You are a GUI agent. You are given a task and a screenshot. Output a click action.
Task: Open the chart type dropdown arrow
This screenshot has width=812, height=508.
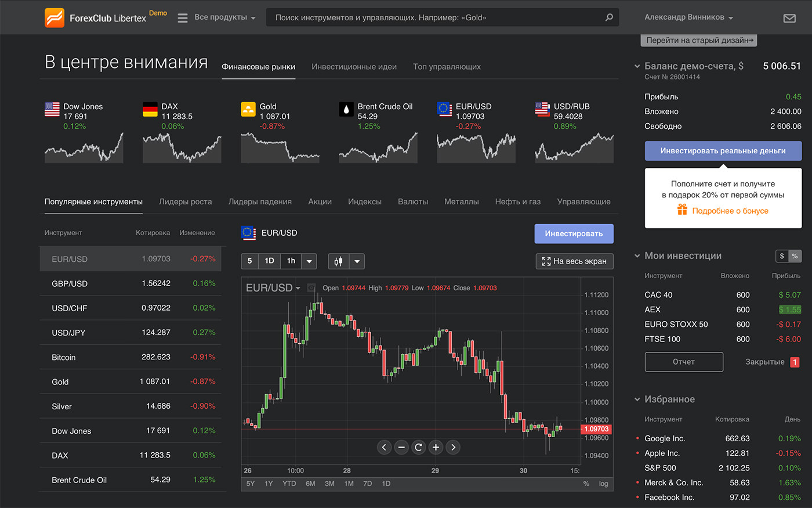tap(357, 261)
